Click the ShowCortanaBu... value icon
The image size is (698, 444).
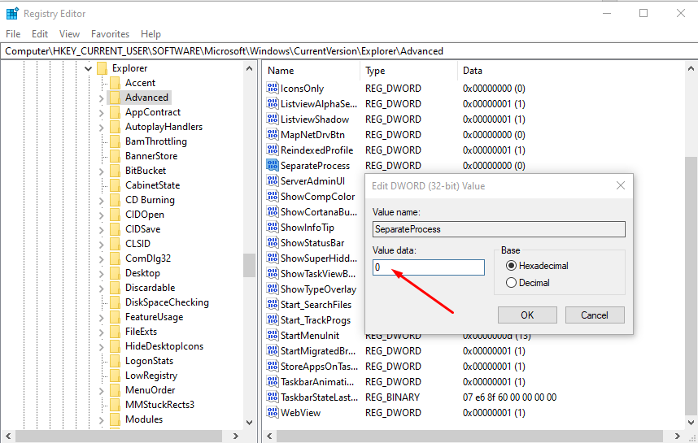272,212
